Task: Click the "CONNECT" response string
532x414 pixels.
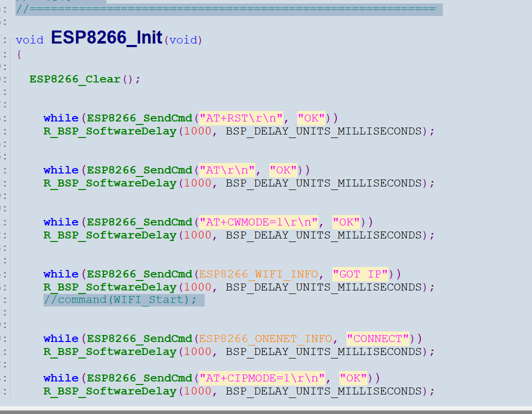Action: [x=378, y=338]
